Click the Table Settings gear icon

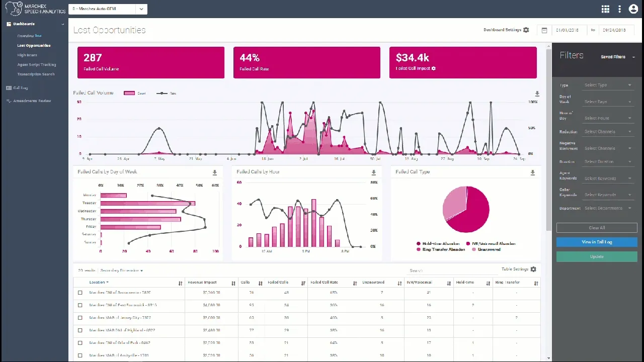coord(533,269)
